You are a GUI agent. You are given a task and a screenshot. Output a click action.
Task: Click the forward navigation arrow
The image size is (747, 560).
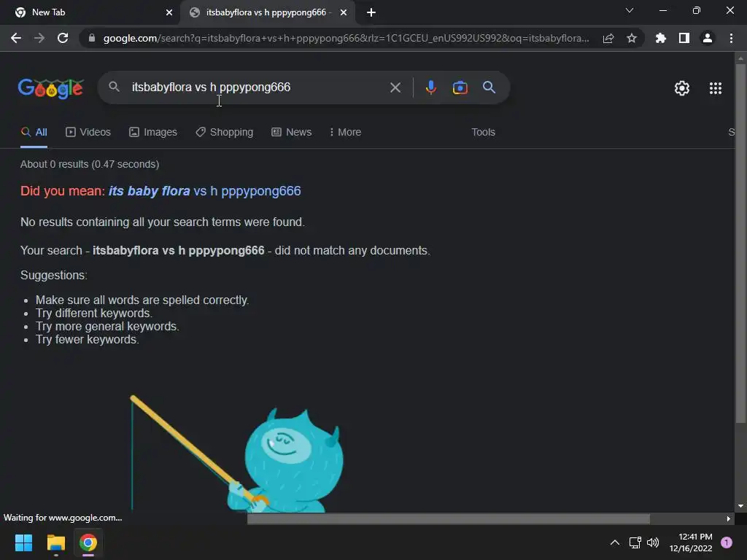pyautogui.click(x=39, y=38)
